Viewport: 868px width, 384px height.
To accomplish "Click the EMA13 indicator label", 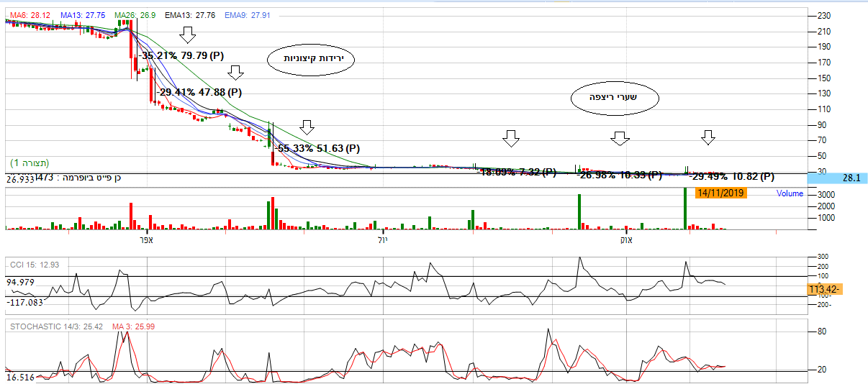I will pos(191,14).
